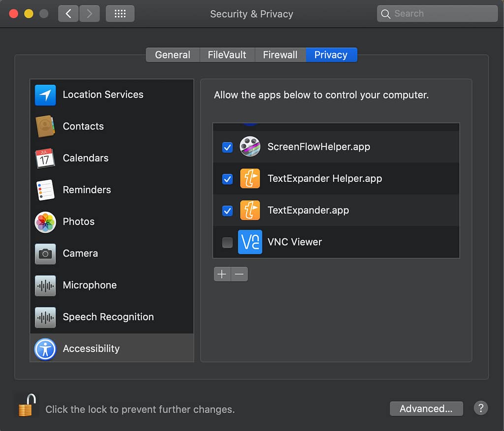The image size is (504, 431).
Task: Go to the FileVault tab
Action: point(227,55)
